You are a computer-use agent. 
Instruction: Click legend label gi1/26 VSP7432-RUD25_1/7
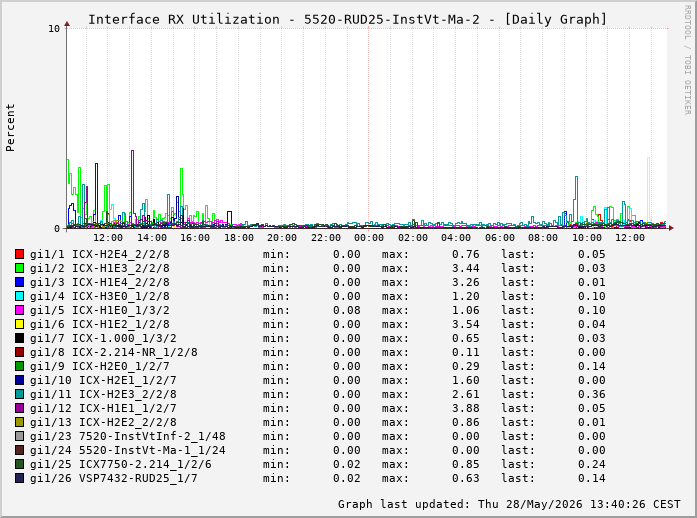tap(114, 478)
